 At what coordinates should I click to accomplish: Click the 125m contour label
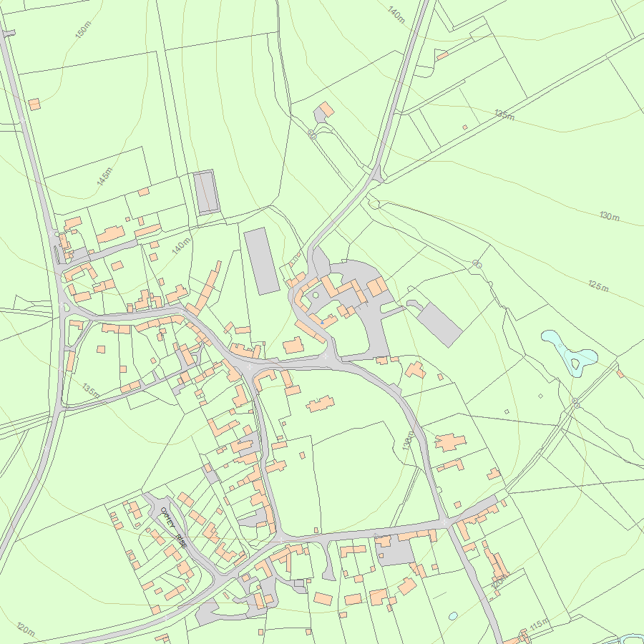click(598, 286)
